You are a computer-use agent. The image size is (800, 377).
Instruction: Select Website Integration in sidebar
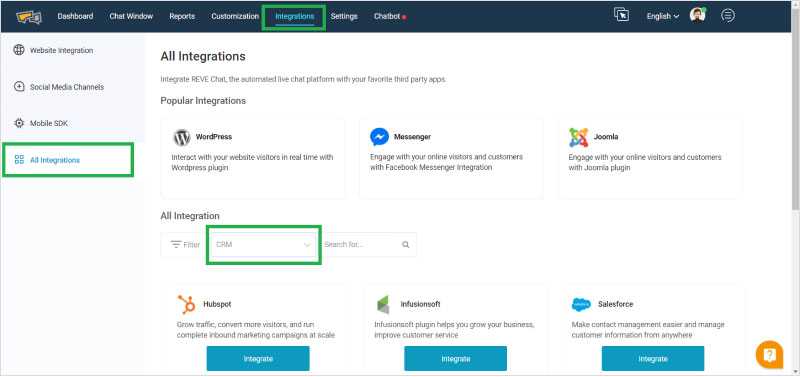pos(73,51)
